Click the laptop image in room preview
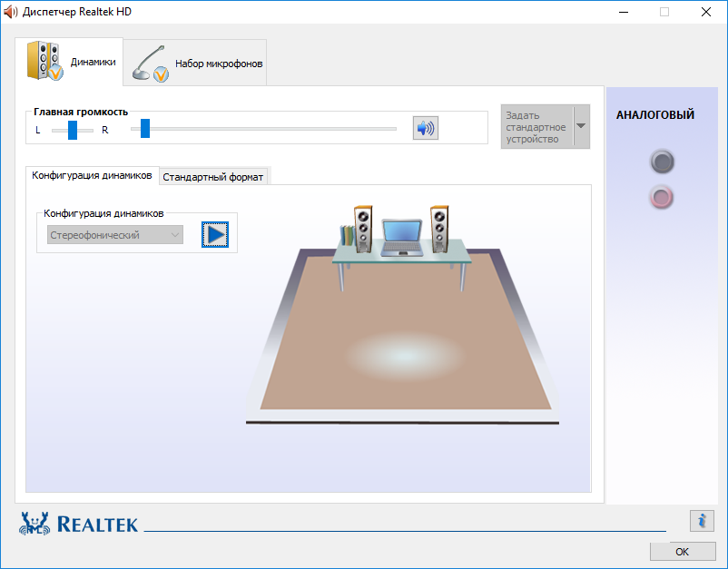Viewport: 728px width, 569px height. 402,238
